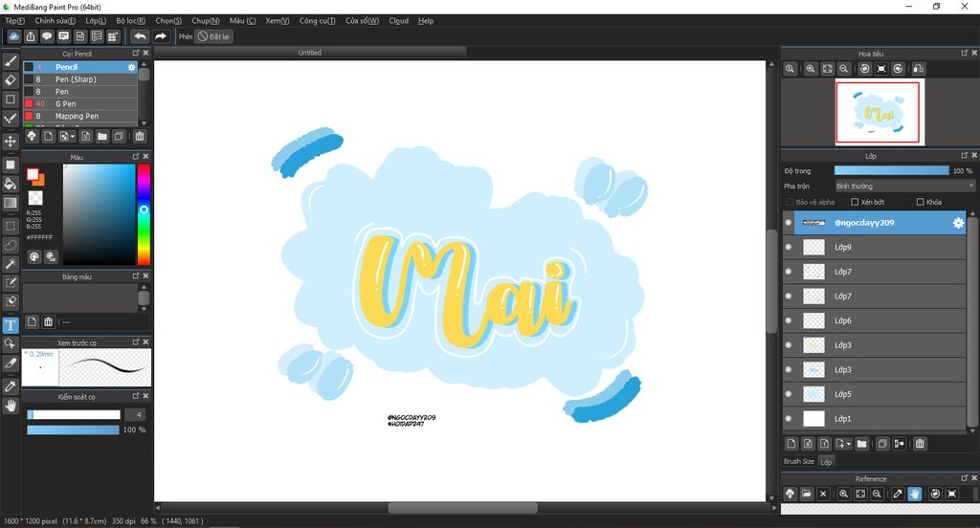Open the Pha trộn blend mode dropdown
This screenshot has height=528, width=980.
coord(905,187)
